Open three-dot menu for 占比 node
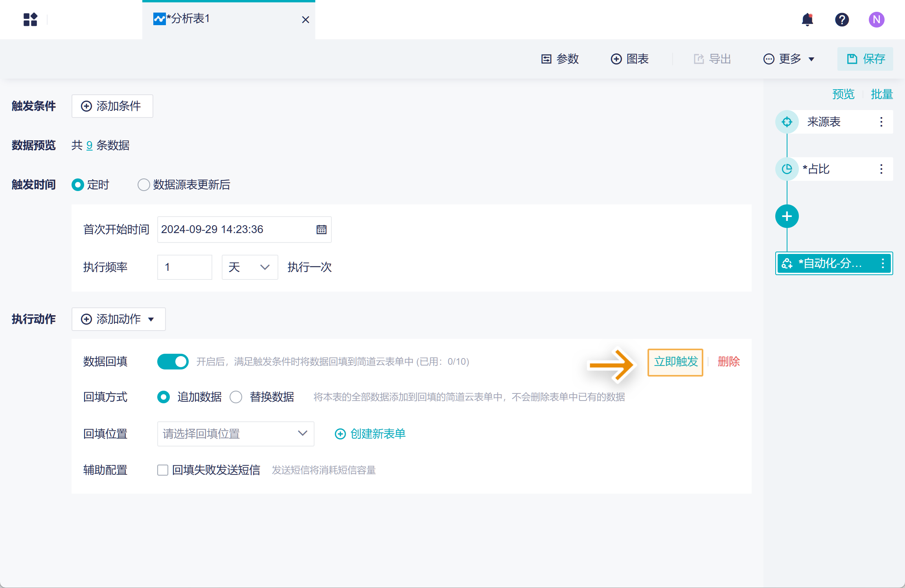Viewport: 905px width, 588px height. pos(881,169)
